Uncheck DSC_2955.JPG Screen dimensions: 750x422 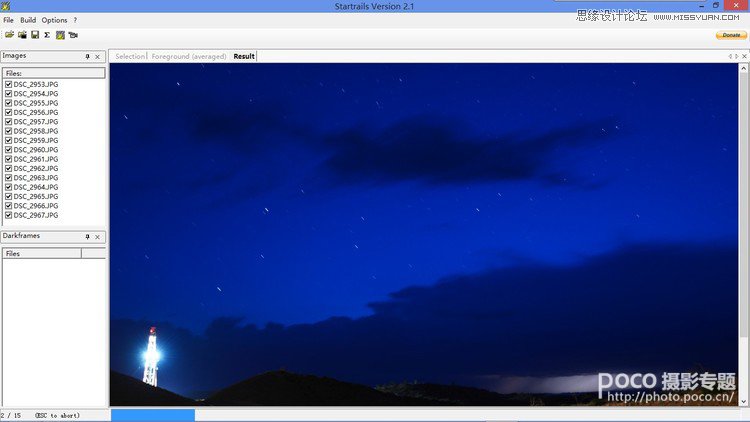coord(8,103)
